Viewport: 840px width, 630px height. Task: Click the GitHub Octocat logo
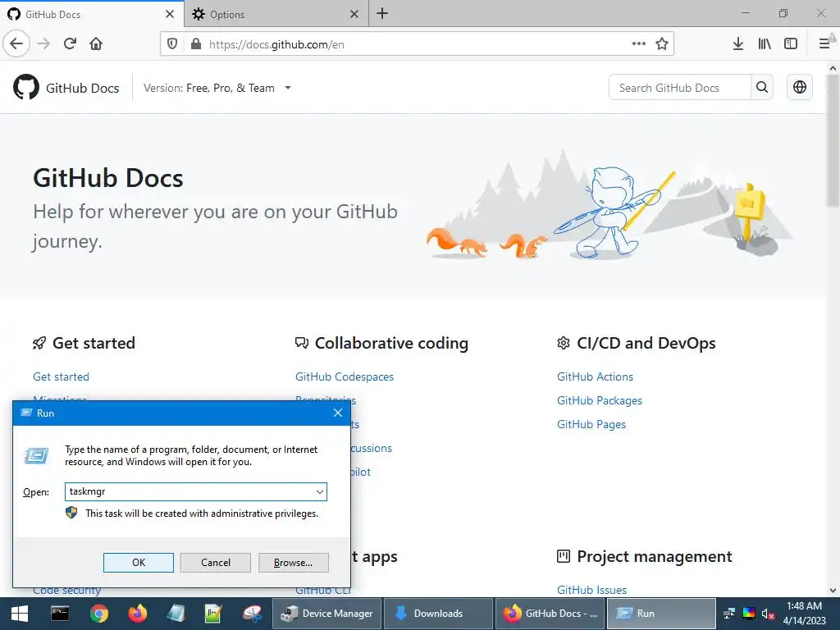click(25, 87)
